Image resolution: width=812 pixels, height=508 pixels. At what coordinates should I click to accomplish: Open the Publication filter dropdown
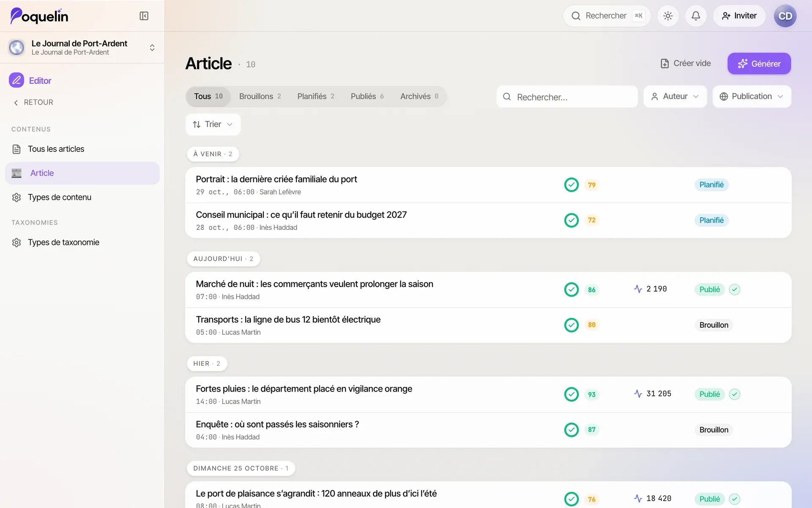point(752,97)
